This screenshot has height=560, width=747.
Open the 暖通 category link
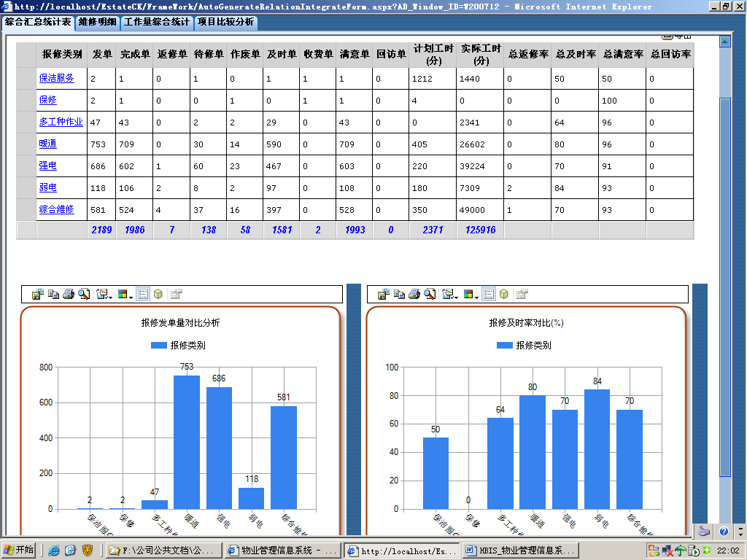47,144
